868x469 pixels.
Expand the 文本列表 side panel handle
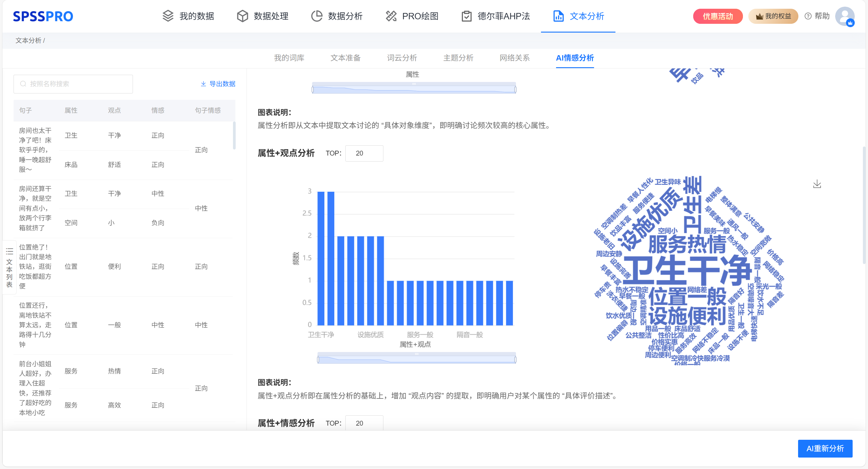point(9,267)
